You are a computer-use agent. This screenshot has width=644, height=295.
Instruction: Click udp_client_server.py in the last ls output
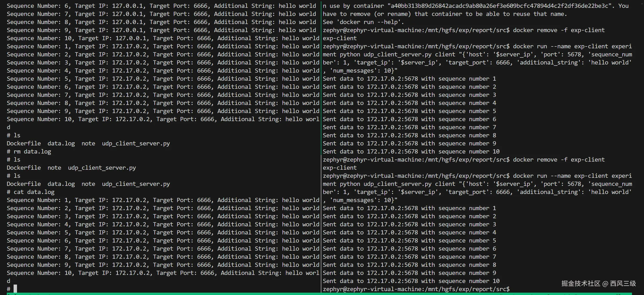click(136, 184)
